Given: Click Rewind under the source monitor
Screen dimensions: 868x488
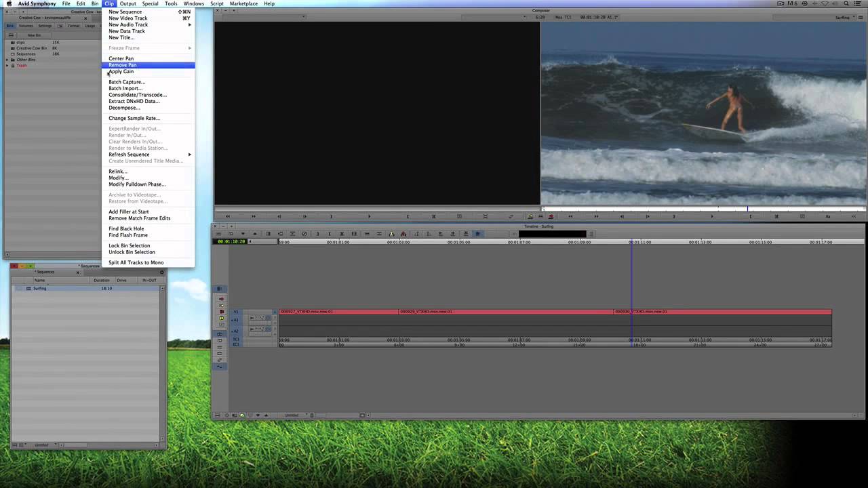Looking at the screenshot, I should [x=227, y=216].
